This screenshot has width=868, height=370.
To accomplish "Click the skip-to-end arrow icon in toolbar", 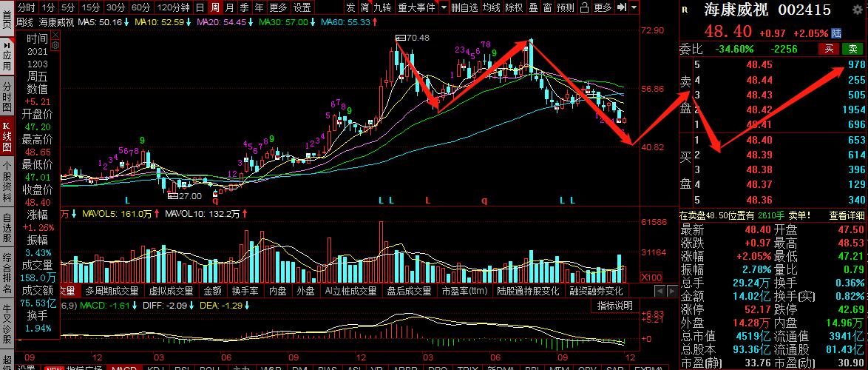I will (x=620, y=7).
